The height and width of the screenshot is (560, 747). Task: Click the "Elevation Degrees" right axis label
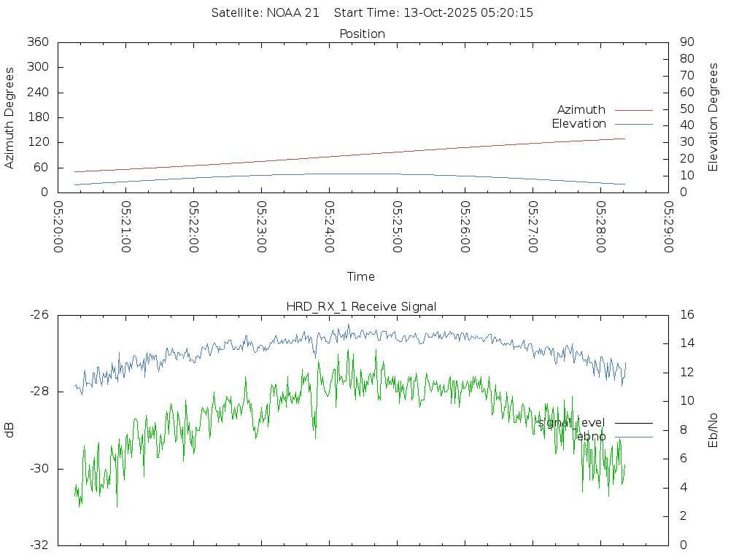click(713, 117)
